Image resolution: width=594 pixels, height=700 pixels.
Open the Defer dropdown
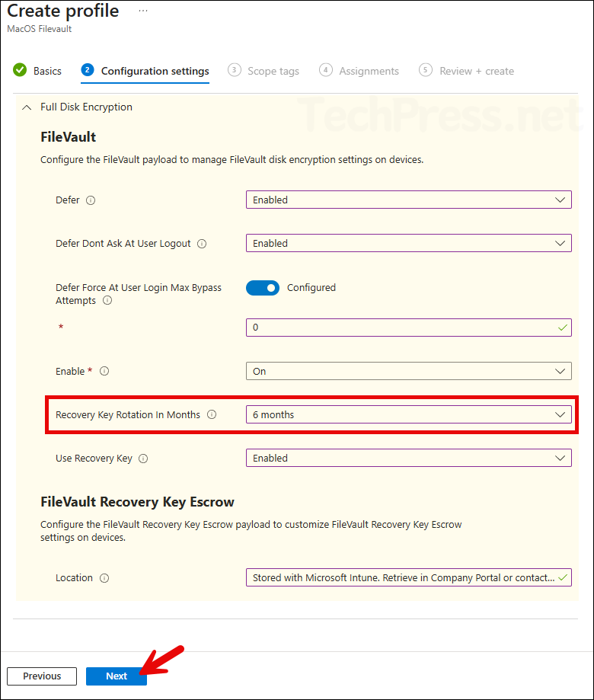point(409,200)
